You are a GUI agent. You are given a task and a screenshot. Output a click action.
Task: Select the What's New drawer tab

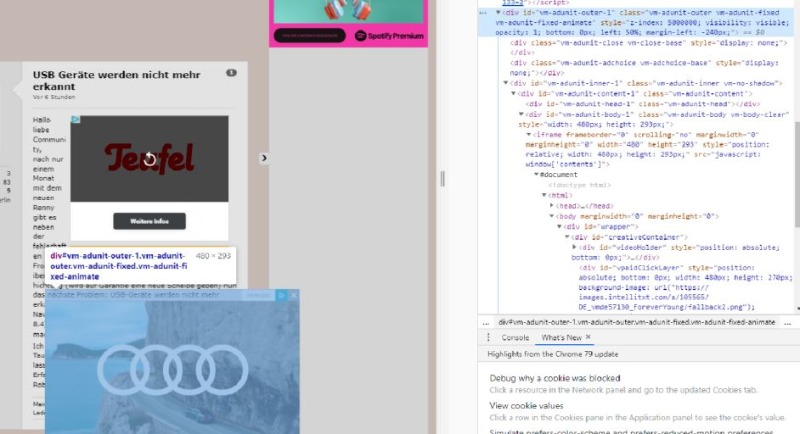561,338
